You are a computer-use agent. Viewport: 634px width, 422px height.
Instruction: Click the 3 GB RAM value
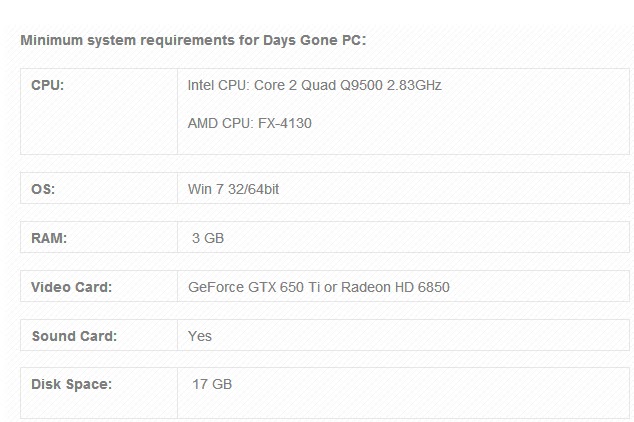208,238
